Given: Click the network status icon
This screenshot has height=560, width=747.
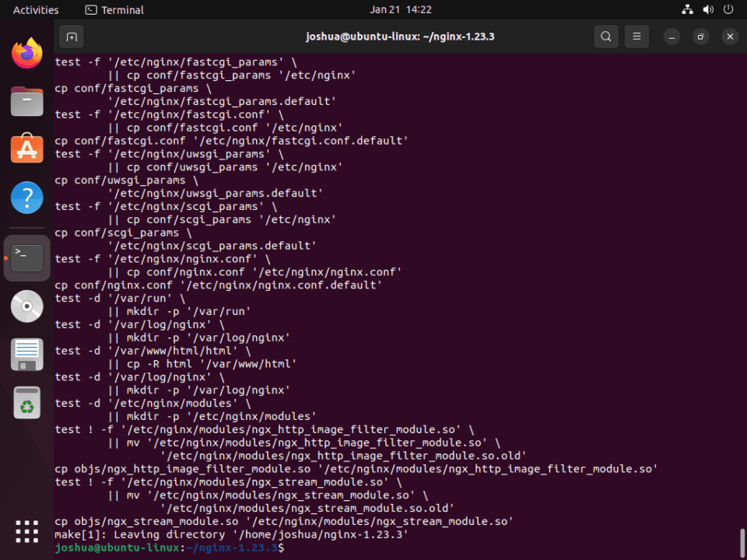Looking at the screenshot, I should pos(687,9).
